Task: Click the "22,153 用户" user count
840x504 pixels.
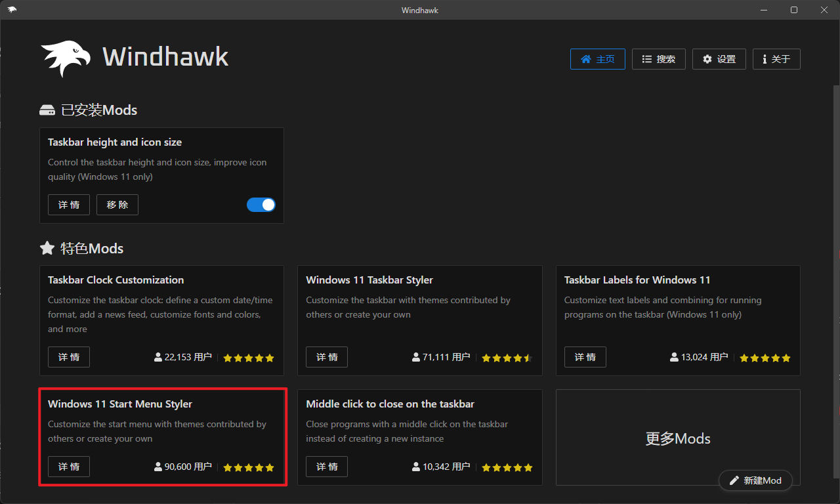Action: (183, 357)
